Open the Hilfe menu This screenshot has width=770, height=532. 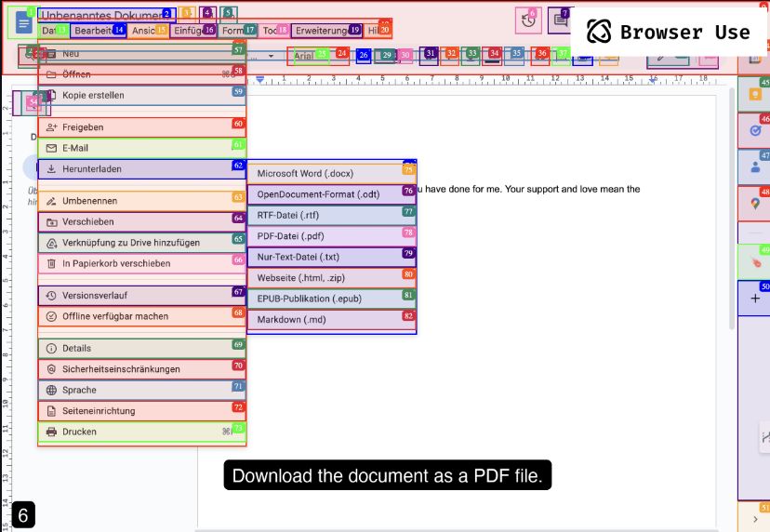[378, 31]
